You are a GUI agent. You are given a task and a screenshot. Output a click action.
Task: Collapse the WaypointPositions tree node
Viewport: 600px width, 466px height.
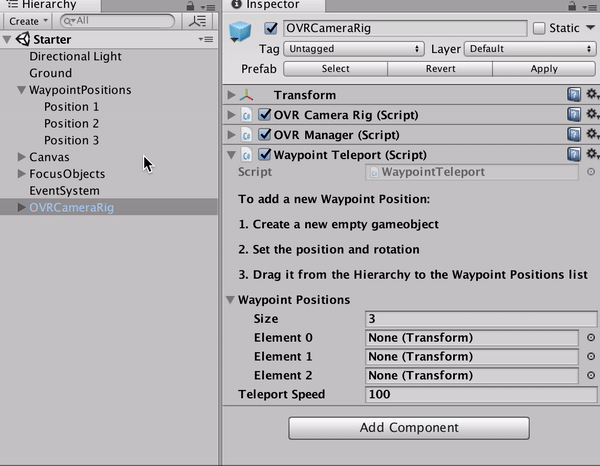[x=21, y=90]
